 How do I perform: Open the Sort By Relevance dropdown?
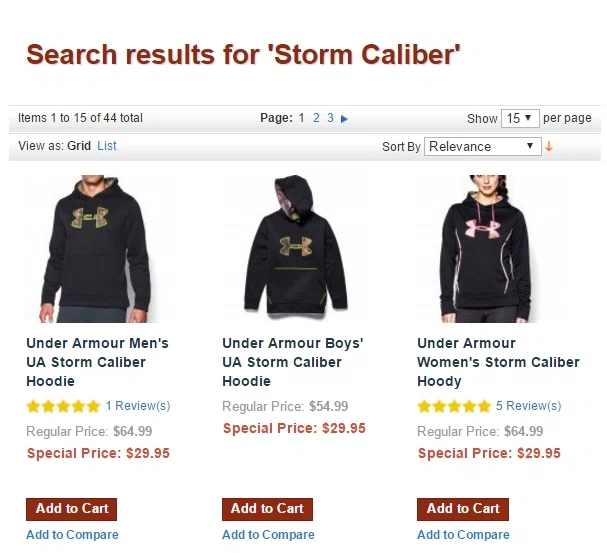(x=483, y=147)
